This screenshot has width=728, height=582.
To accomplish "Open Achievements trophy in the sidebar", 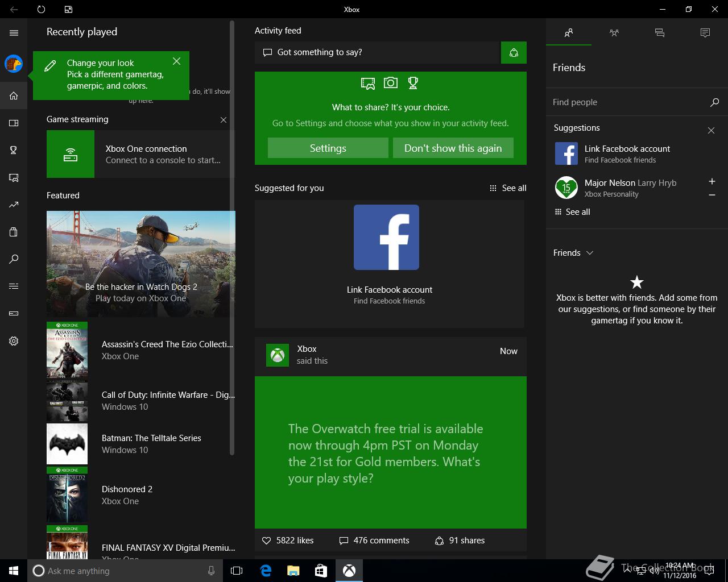I will [x=14, y=150].
